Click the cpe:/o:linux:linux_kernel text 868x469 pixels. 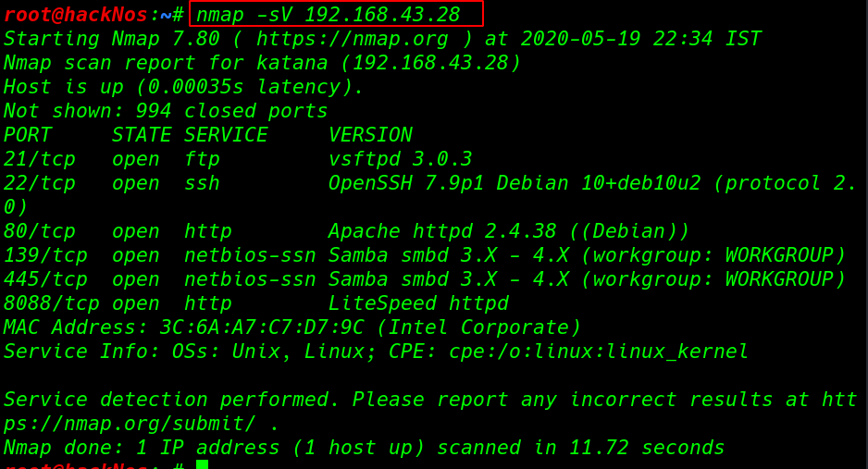(x=599, y=352)
